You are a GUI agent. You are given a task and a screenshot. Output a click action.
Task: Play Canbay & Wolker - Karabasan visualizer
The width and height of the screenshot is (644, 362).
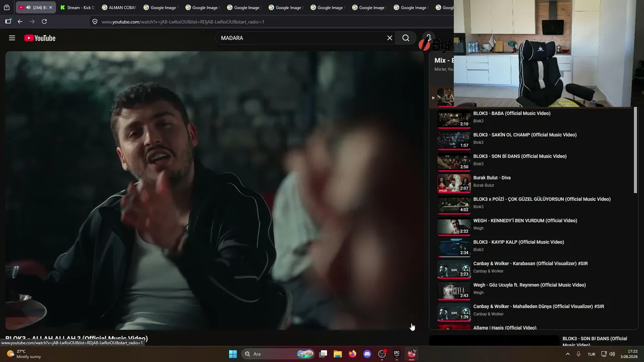coord(530,263)
